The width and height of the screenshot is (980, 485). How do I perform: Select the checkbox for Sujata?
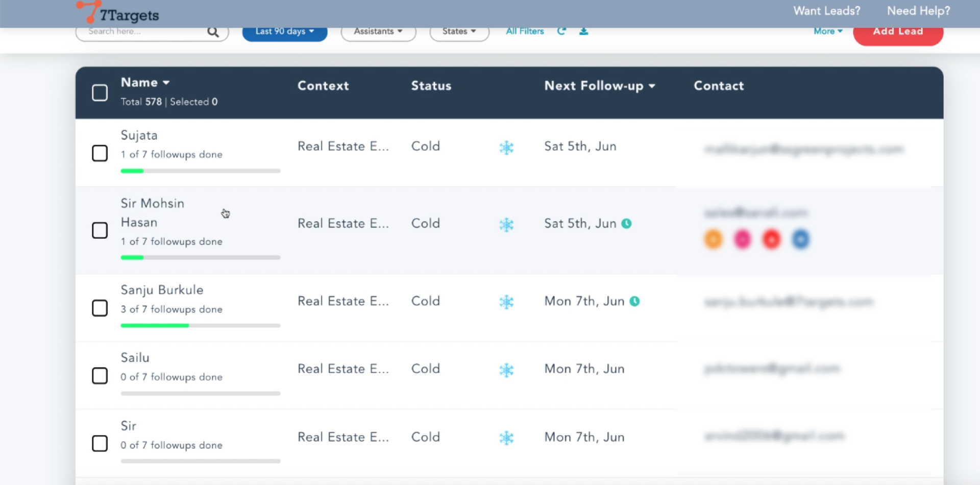pyautogui.click(x=100, y=153)
